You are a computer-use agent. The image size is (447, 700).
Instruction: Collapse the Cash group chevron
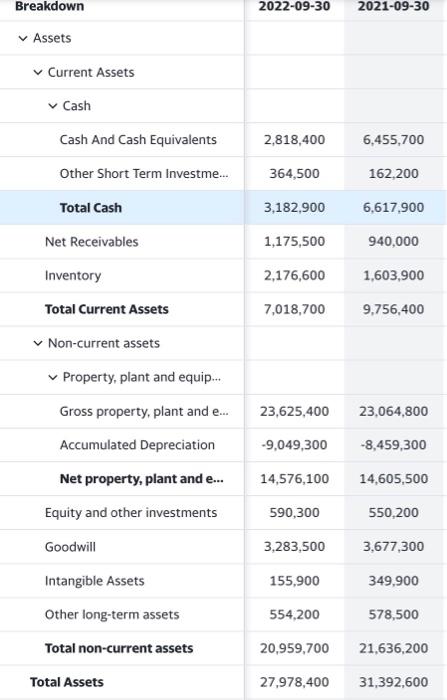53,106
